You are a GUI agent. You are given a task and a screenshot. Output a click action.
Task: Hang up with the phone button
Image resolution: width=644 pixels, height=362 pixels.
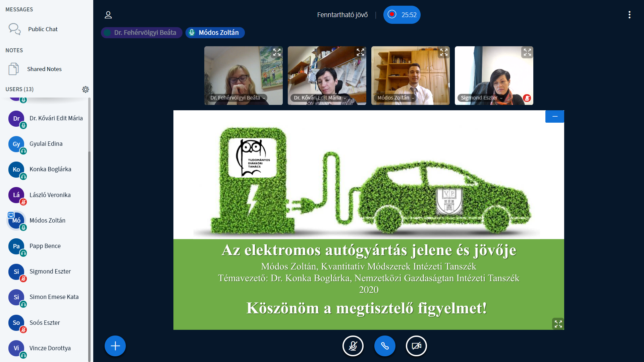pyautogui.click(x=384, y=346)
